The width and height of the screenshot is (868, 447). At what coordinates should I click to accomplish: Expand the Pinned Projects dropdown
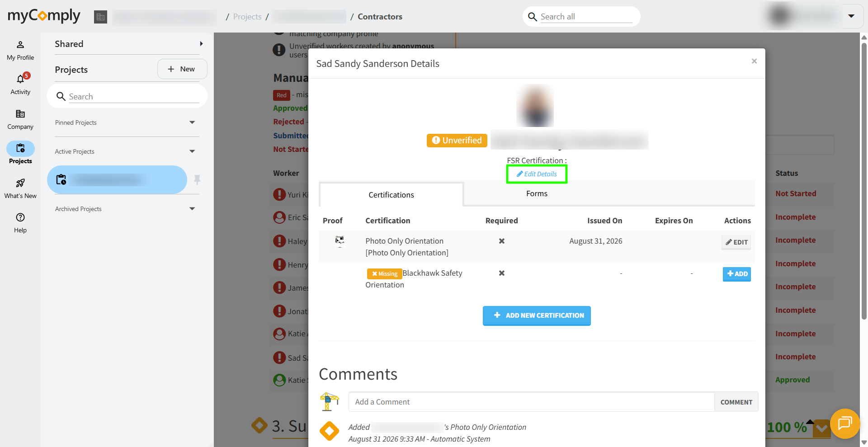pyautogui.click(x=192, y=122)
